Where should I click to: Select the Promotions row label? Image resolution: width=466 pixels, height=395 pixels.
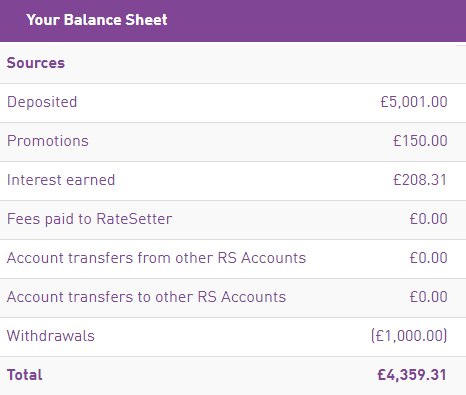click(48, 141)
